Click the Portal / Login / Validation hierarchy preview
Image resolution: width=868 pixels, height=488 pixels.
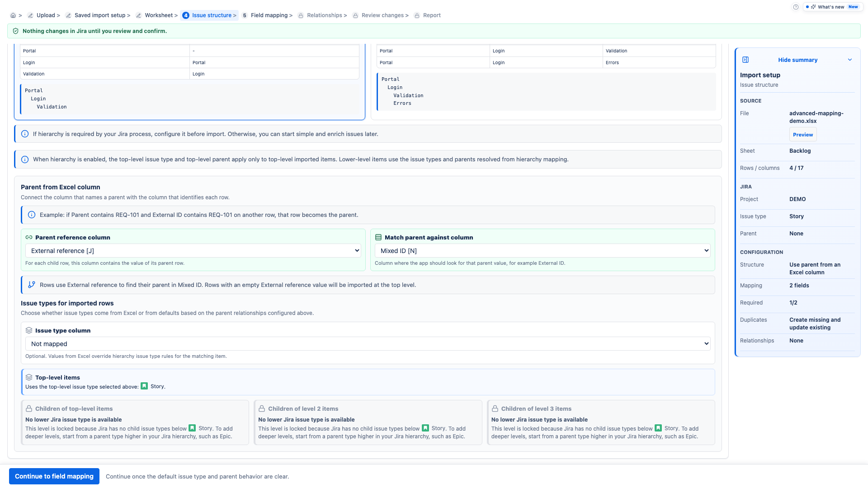[x=190, y=99]
